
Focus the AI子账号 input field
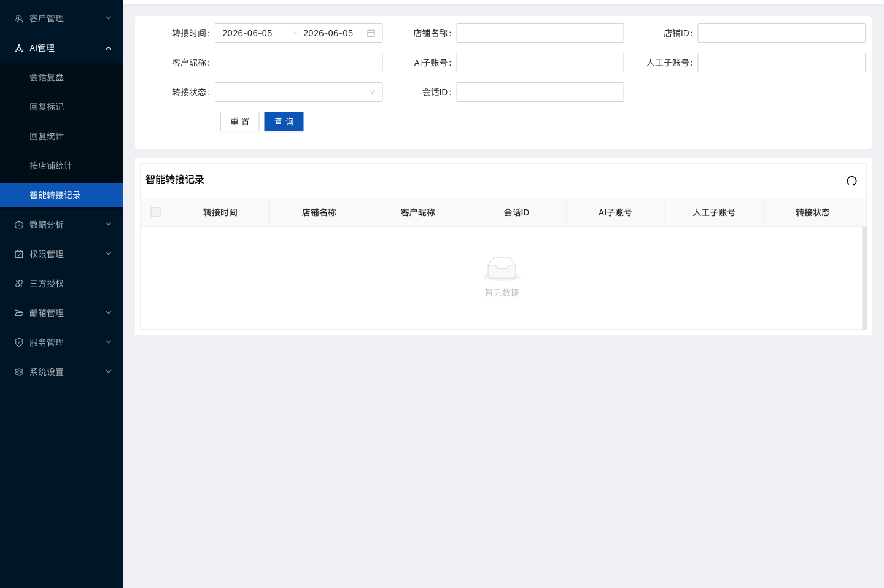[540, 63]
